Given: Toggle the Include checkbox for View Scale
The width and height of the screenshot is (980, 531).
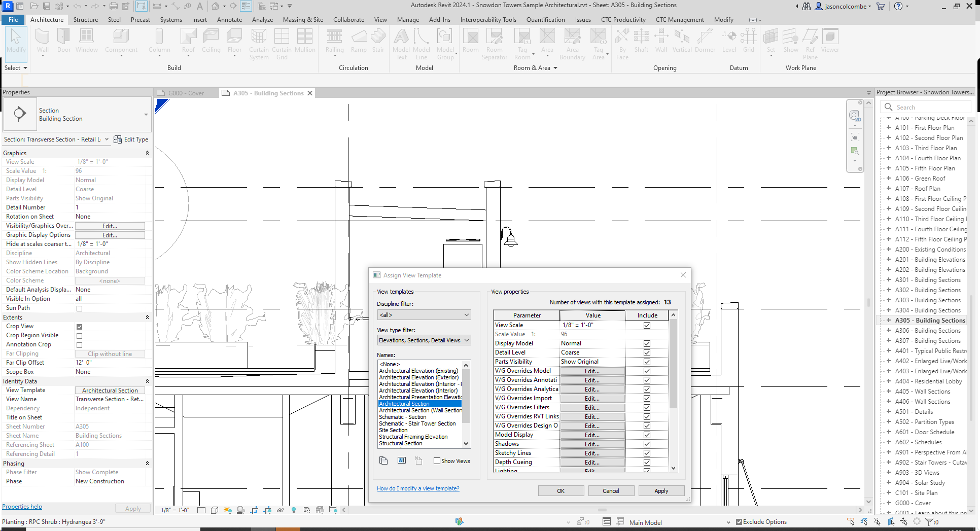Looking at the screenshot, I should click(646, 325).
